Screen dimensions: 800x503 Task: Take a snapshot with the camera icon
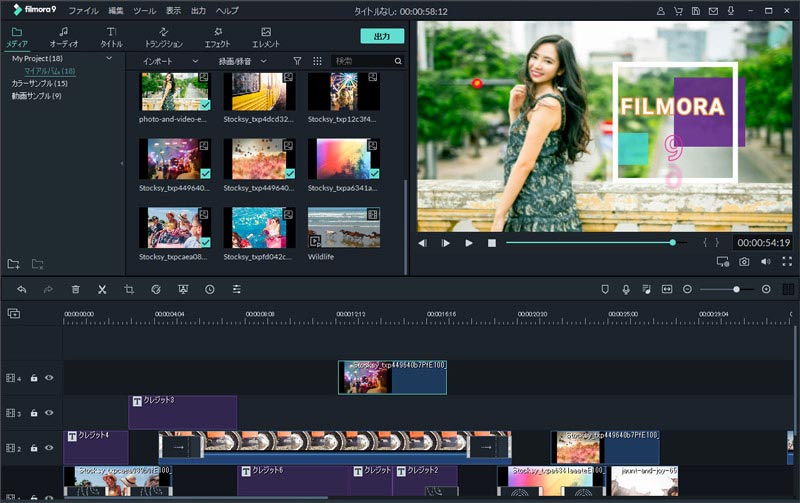(744, 262)
